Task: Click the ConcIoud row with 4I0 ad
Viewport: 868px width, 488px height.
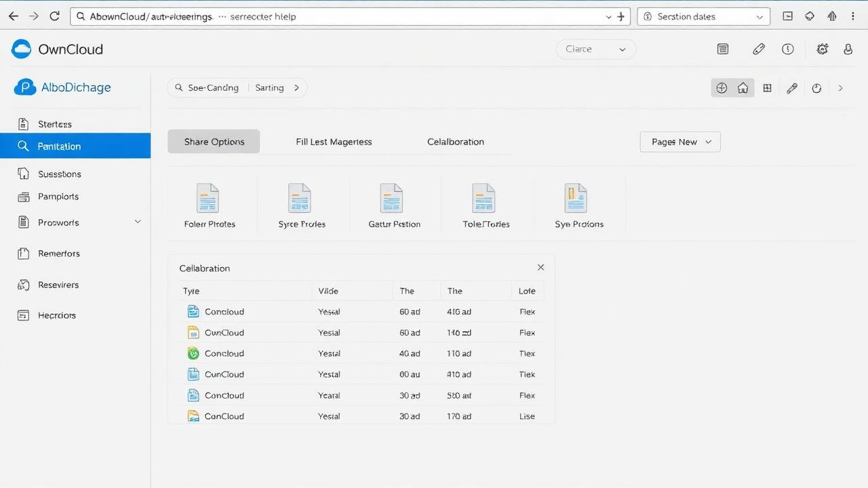Action: coord(361,312)
